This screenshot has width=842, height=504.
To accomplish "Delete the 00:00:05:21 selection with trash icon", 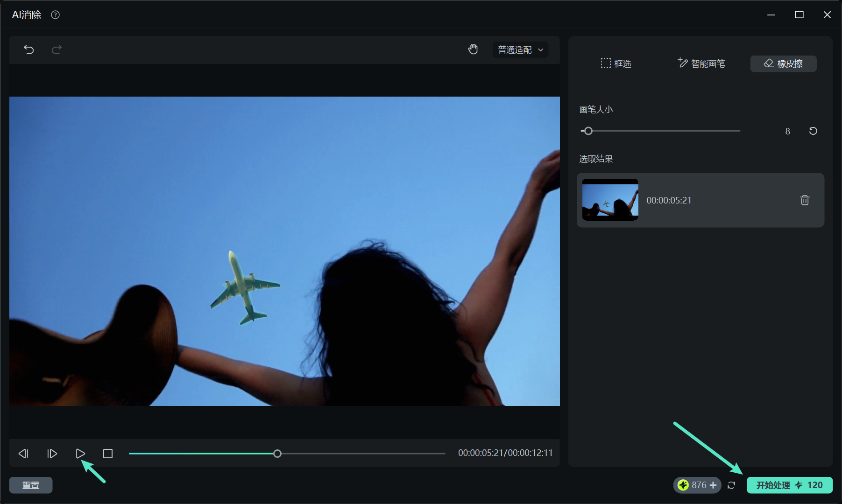I will 804,200.
